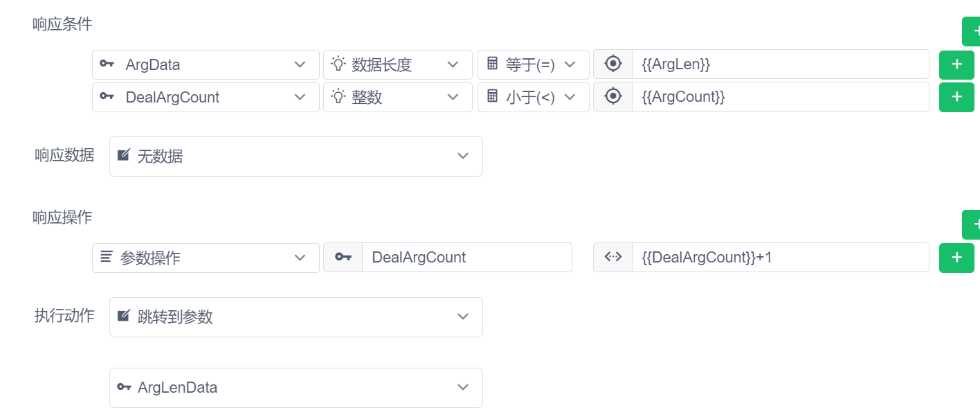Click the arrows icon beside {{DealArgCount}}+1 field
Screen dimensions: 980x419
point(612,258)
